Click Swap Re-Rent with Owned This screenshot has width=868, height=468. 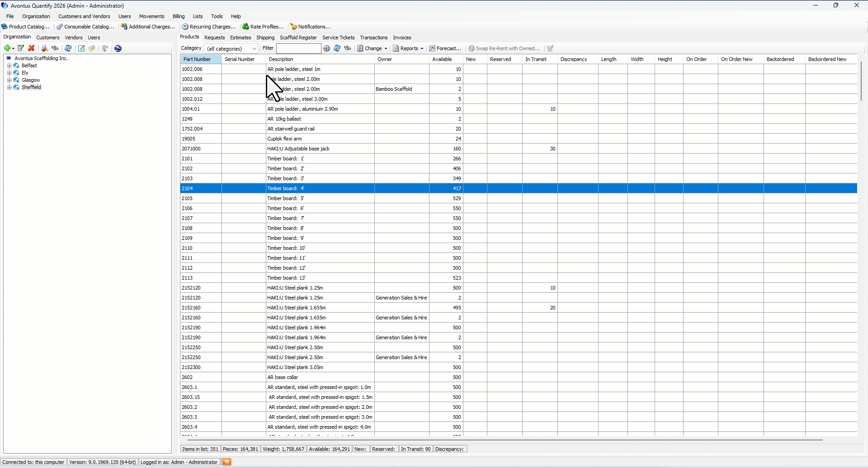(504, 48)
